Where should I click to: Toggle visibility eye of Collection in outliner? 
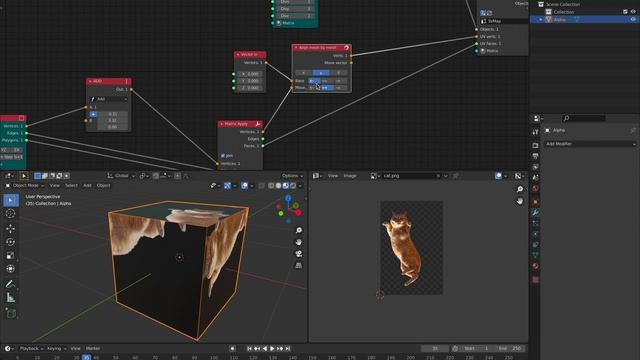pyautogui.click(x=633, y=12)
